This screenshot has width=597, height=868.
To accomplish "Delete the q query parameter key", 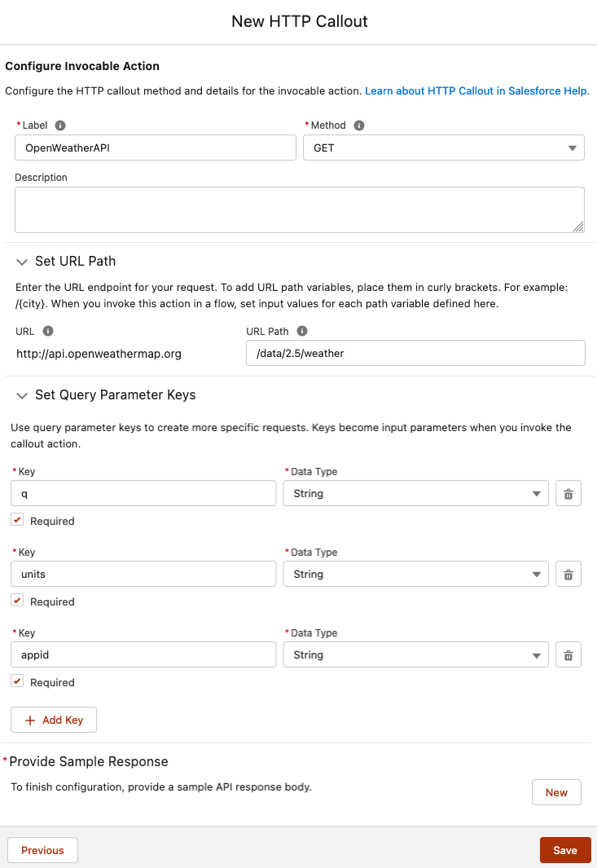I will point(568,494).
